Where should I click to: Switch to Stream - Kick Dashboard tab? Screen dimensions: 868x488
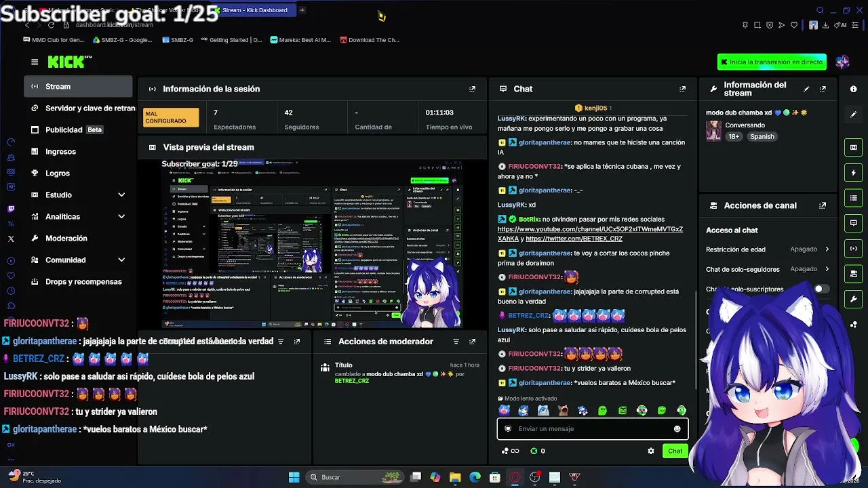[x=254, y=10]
